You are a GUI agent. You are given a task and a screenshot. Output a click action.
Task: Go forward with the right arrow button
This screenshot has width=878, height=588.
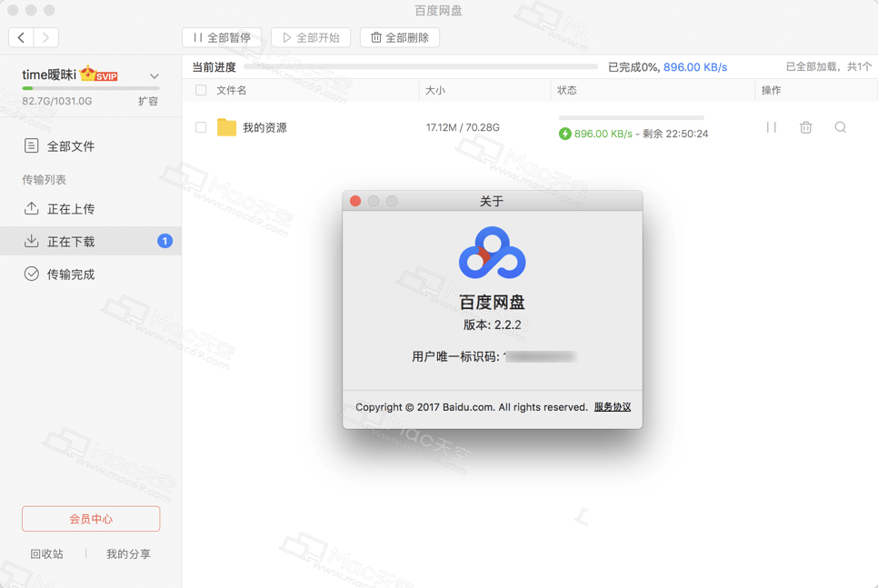[x=46, y=37]
